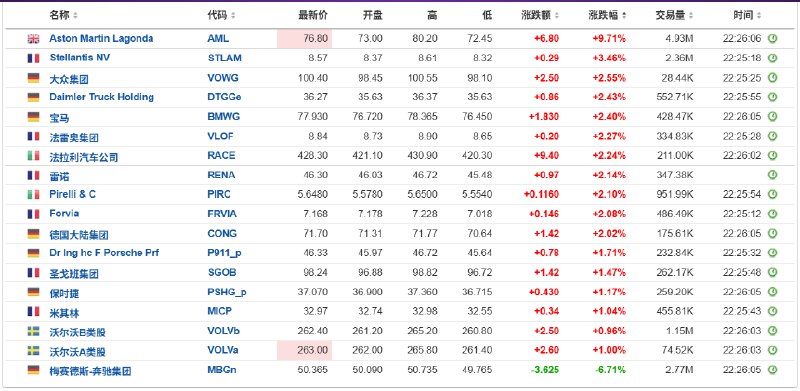Open the 雷诺 stock link
This screenshot has width=800, height=391.
click(59, 176)
